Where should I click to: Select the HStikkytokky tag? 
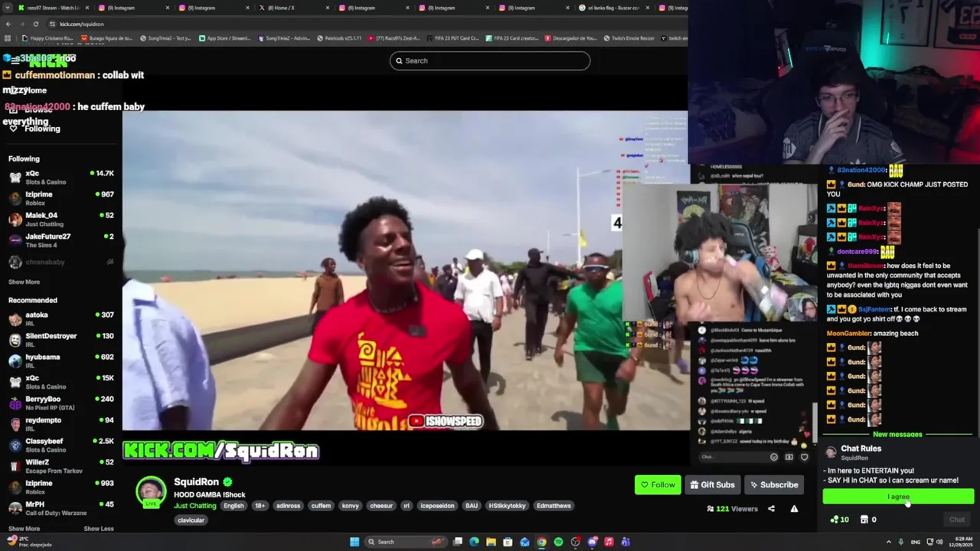[507, 506]
